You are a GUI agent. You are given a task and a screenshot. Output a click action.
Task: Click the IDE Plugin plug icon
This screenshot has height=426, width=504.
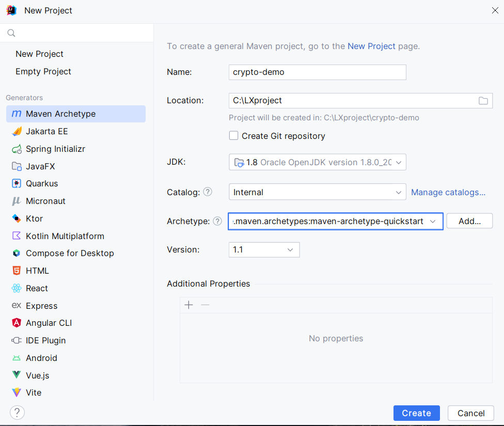17,340
